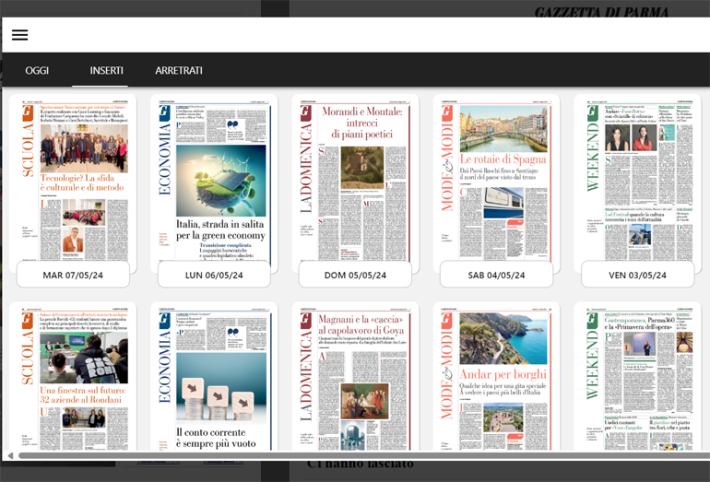Screen dimensions: 710x482
Task: Click the VEN 03/05/24 date label
Action: tap(638, 275)
